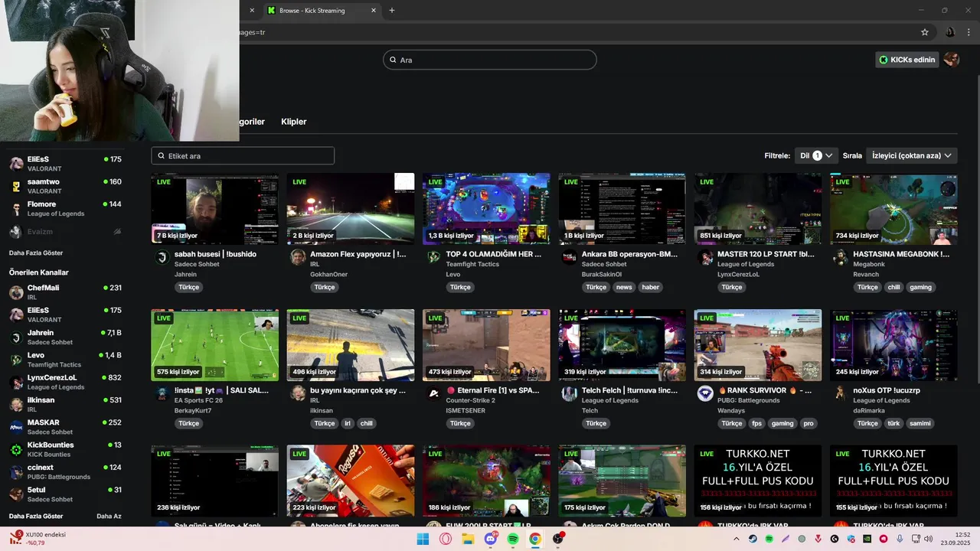Click BurakSakinOl avatar on the Ankara BB card

click(x=569, y=258)
